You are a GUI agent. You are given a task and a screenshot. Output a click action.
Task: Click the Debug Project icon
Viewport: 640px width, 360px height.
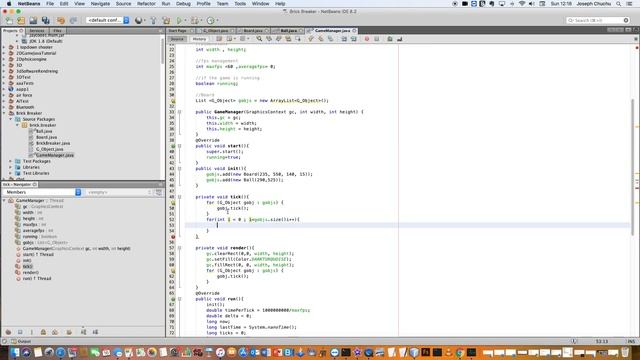[195, 20]
